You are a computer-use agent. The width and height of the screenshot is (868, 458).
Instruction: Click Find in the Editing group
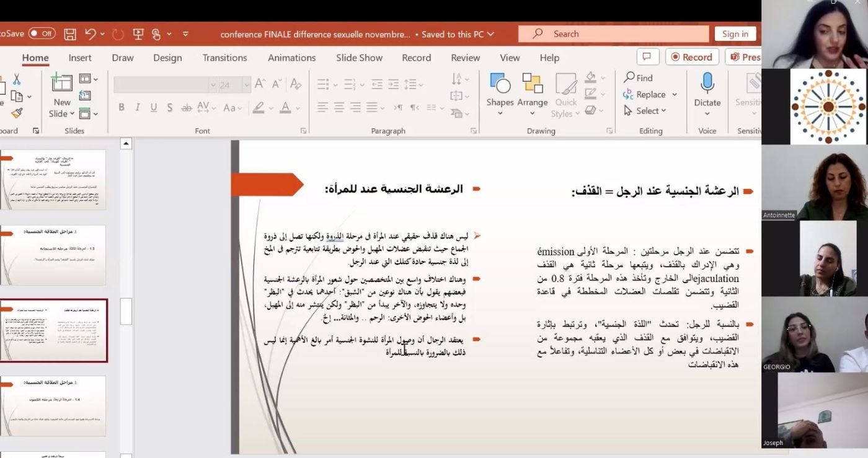(639, 77)
